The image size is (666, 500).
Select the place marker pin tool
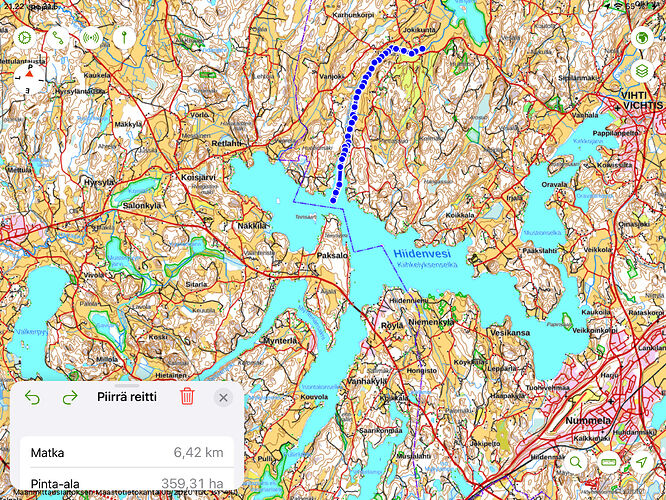(124, 38)
